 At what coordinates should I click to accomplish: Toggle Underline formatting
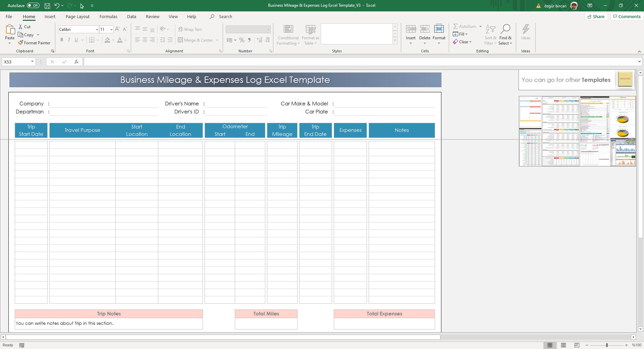76,40
